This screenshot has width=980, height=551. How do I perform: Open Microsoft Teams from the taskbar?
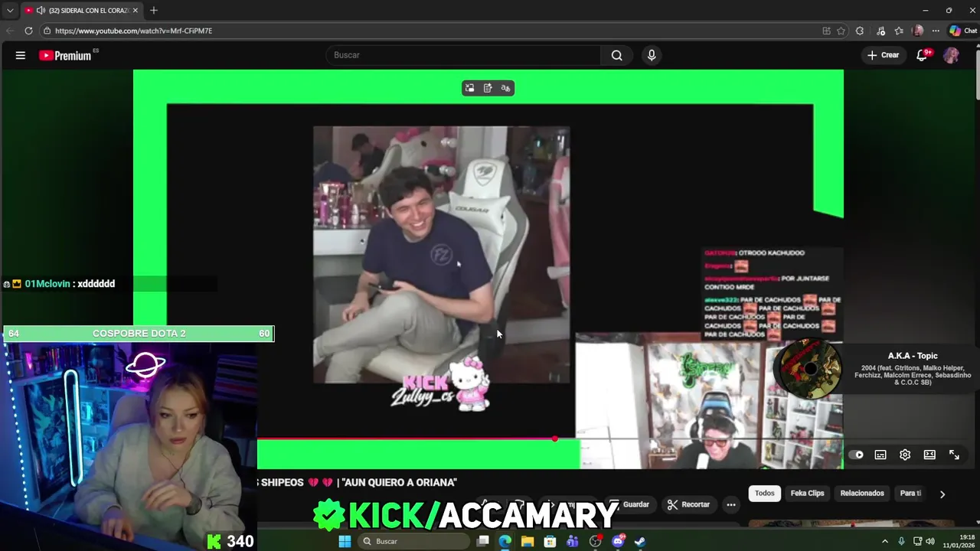(x=572, y=541)
